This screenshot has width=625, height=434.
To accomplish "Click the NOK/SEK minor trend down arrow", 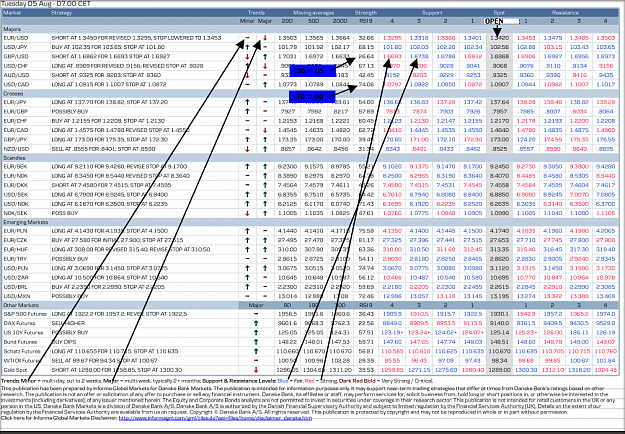I will tap(247, 213).
